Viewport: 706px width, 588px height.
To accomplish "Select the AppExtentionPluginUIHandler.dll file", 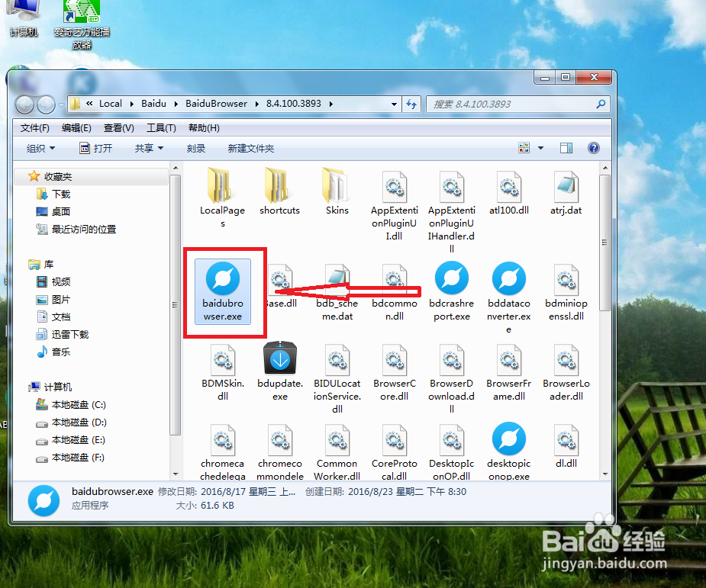I will [x=451, y=211].
